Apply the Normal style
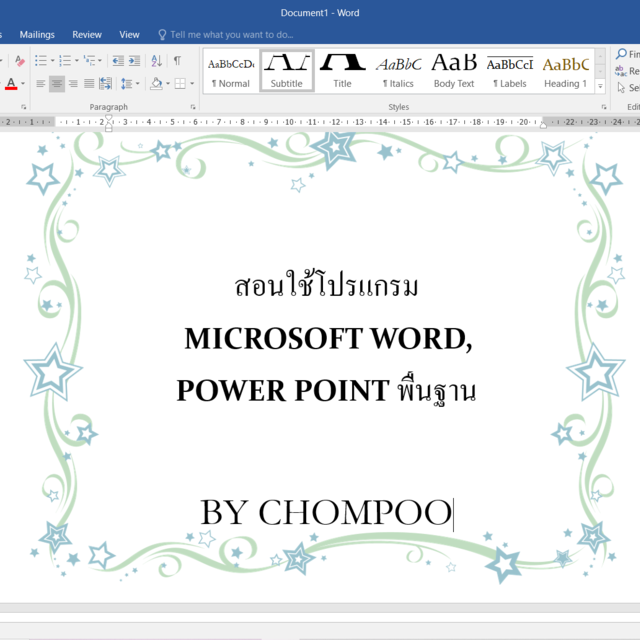Viewport: 640px width, 640px height. (231, 71)
